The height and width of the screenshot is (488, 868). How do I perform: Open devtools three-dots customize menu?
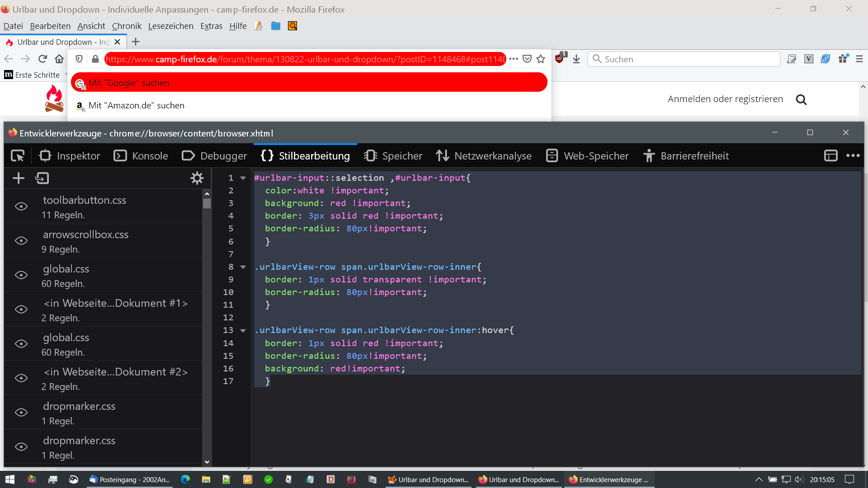click(853, 156)
